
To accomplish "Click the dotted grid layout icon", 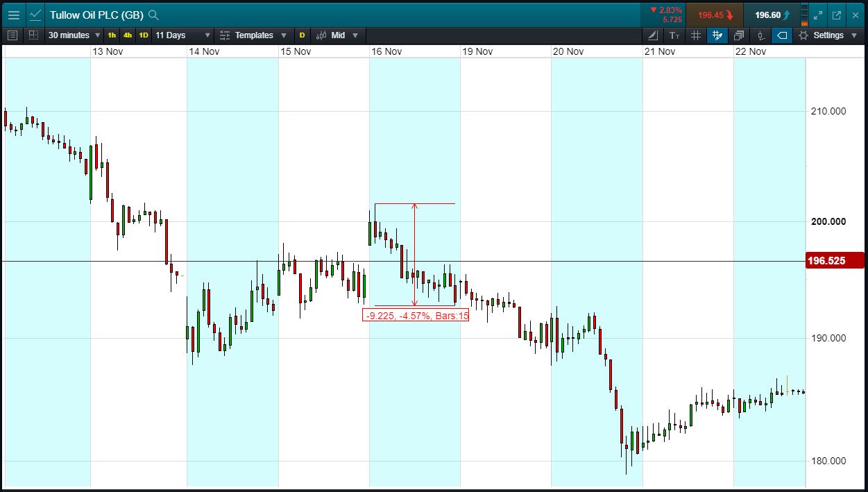I will (x=33, y=35).
